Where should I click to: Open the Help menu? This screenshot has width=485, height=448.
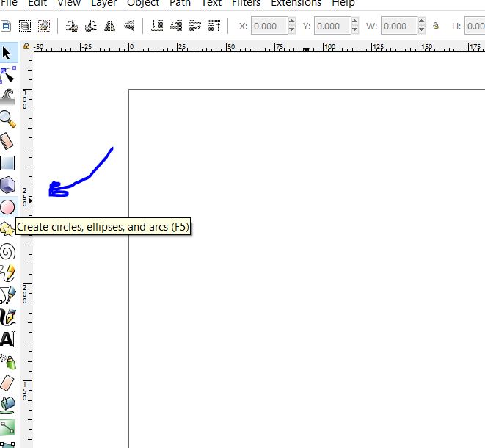(343, 3)
